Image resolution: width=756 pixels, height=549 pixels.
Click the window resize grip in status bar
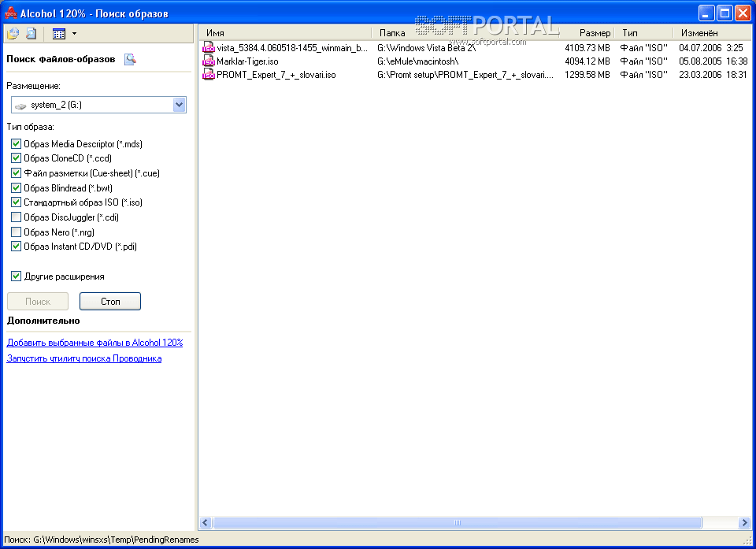pyautogui.click(x=748, y=541)
